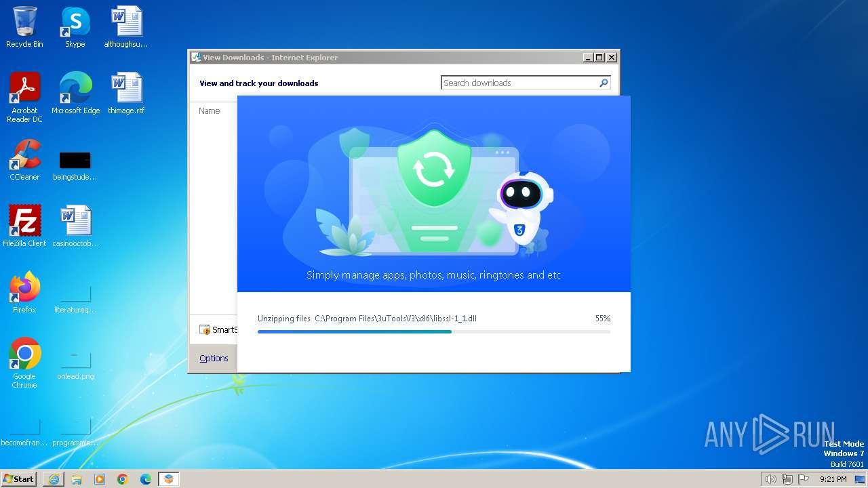Maximize the View Downloads window

[599, 58]
